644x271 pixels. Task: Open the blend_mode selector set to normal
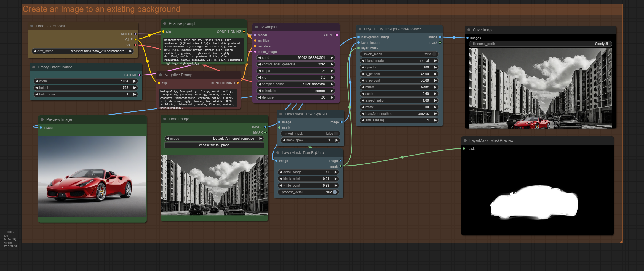[399, 61]
